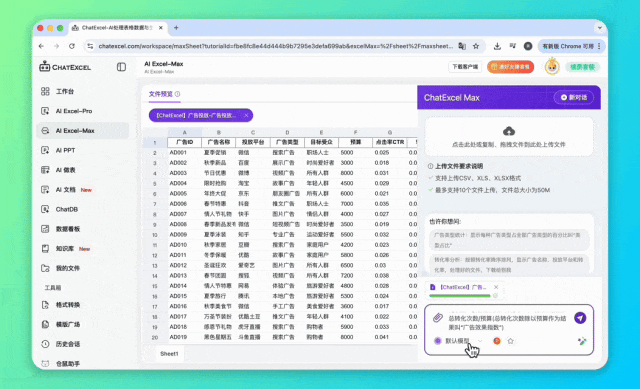Go back in Chrome browser
Image resolution: width=640 pixels, height=389 pixels.
(41, 46)
